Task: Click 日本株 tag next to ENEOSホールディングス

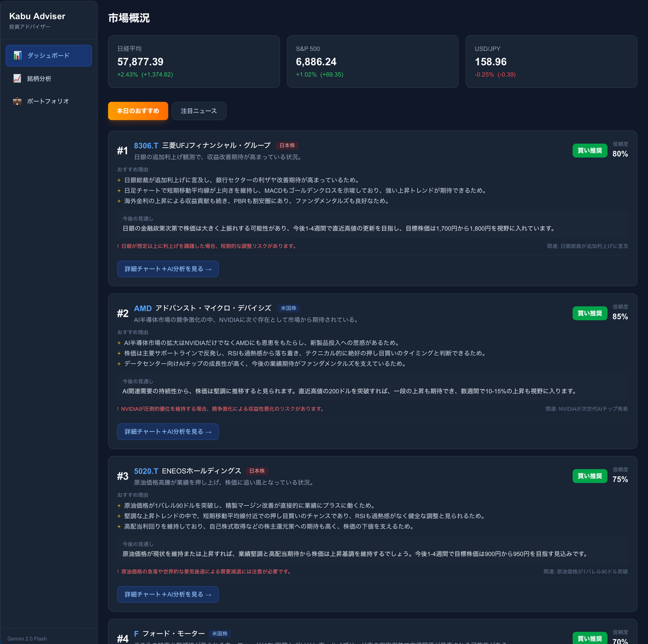Action: pyautogui.click(x=257, y=471)
